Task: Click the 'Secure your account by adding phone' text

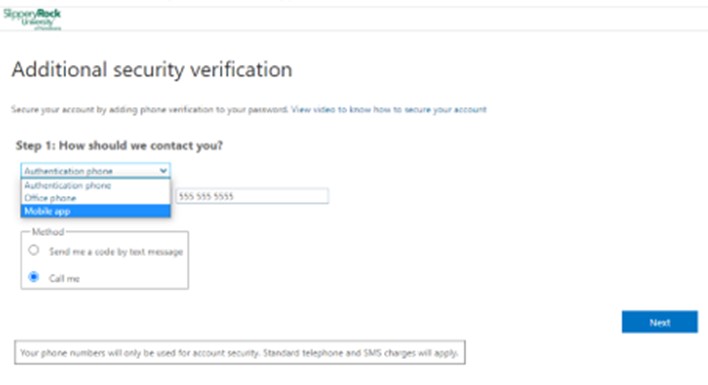Action: [x=149, y=109]
